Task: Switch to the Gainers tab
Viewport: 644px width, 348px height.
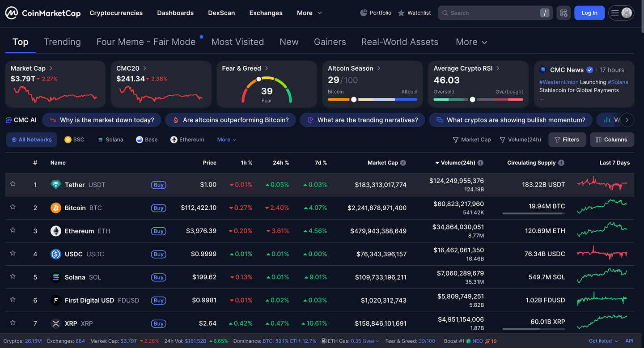Action: 330,42
